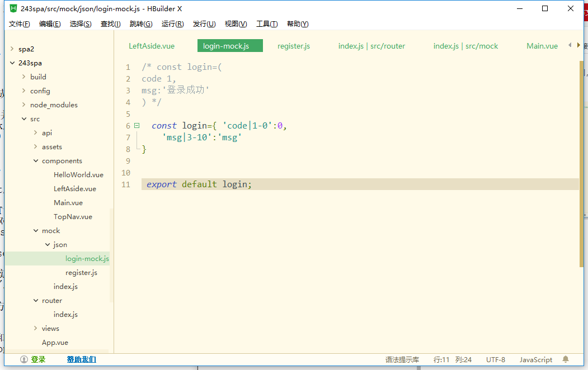
Task: Change the JavaScript language mode
Action: point(536,360)
